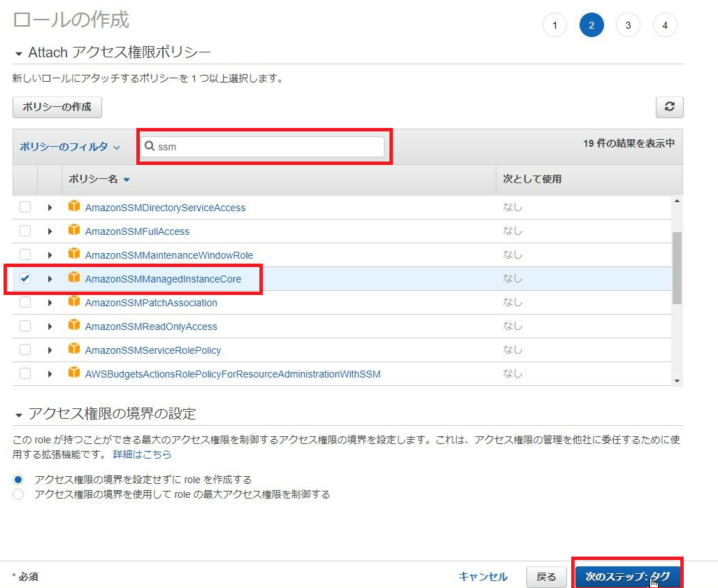Image resolution: width=718 pixels, height=588 pixels.
Task: Click the policy list scroll-down arrow
Action: click(677, 381)
